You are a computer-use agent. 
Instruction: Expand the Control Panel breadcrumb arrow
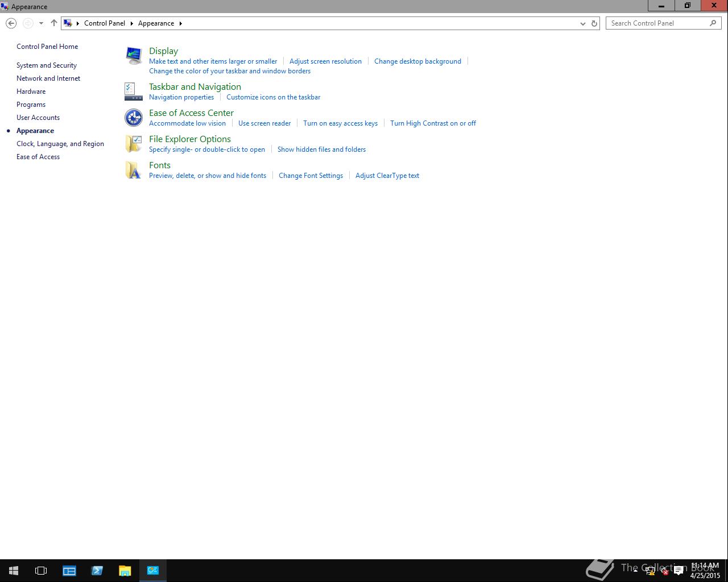click(131, 23)
